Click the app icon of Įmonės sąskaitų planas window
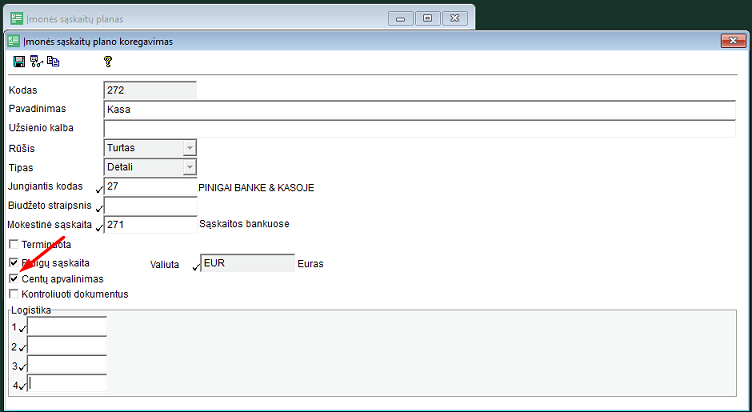The height and width of the screenshot is (412, 752). [x=17, y=19]
